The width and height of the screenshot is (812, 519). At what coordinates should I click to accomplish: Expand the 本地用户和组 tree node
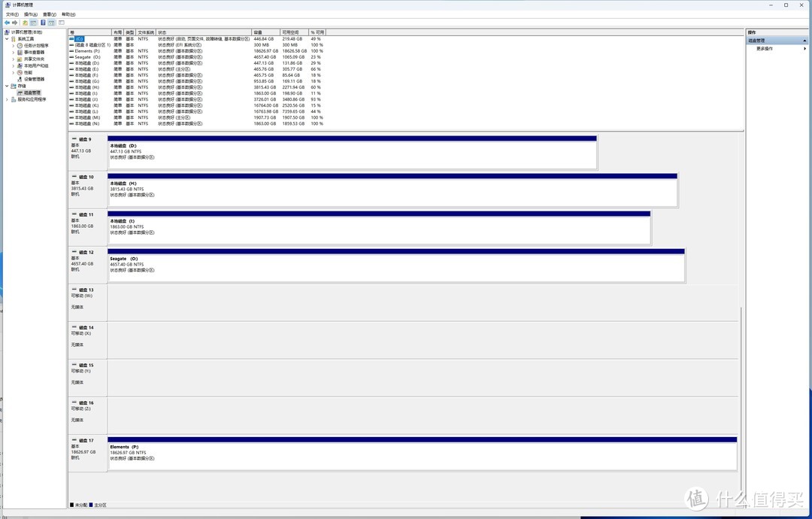[14, 65]
